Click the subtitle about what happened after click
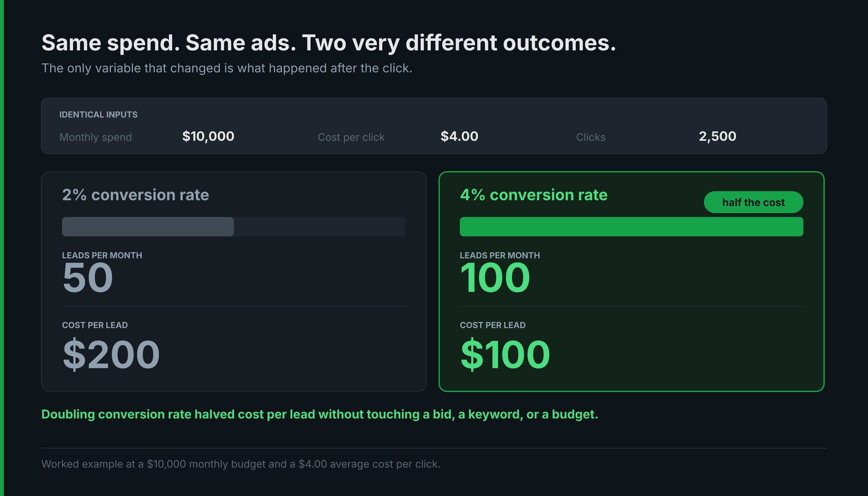Screen dimensions: 868x496 (227, 68)
